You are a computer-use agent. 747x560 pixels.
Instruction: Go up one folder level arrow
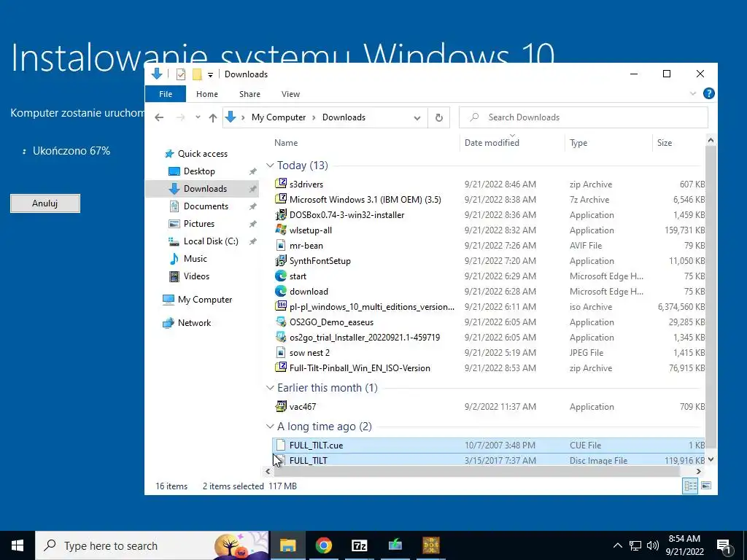[213, 117]
